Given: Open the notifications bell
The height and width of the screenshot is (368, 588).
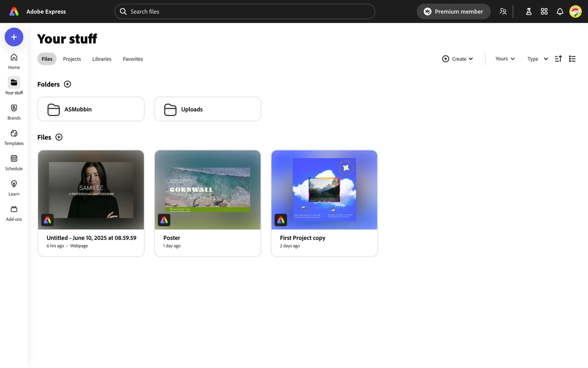Looking at the screenshot, I should coord(560,12).
